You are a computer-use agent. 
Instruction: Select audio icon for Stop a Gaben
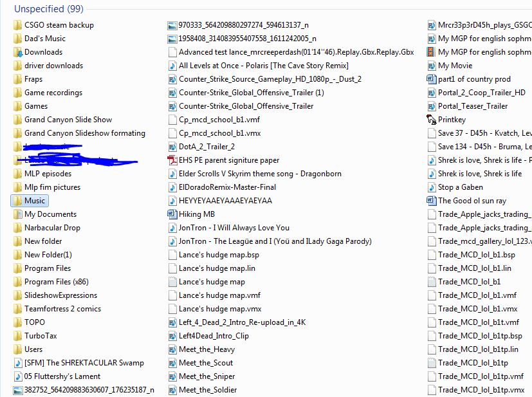(x=432, y=187)
